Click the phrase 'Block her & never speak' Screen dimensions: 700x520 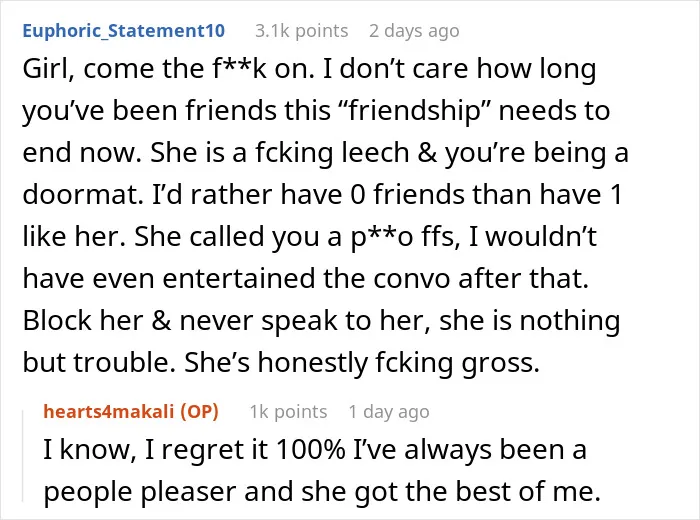[x=179, y=320]
